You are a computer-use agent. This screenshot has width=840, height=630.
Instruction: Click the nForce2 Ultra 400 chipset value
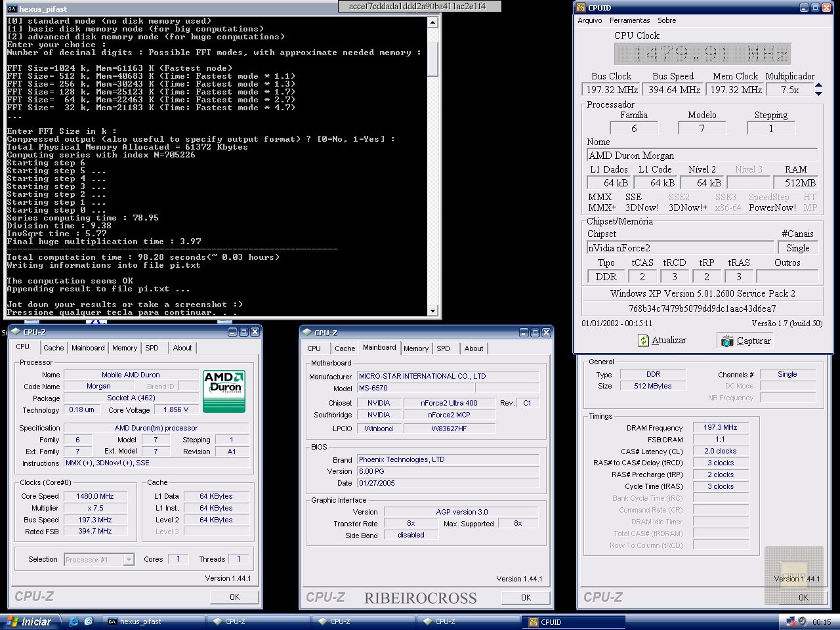click(449, 404)
